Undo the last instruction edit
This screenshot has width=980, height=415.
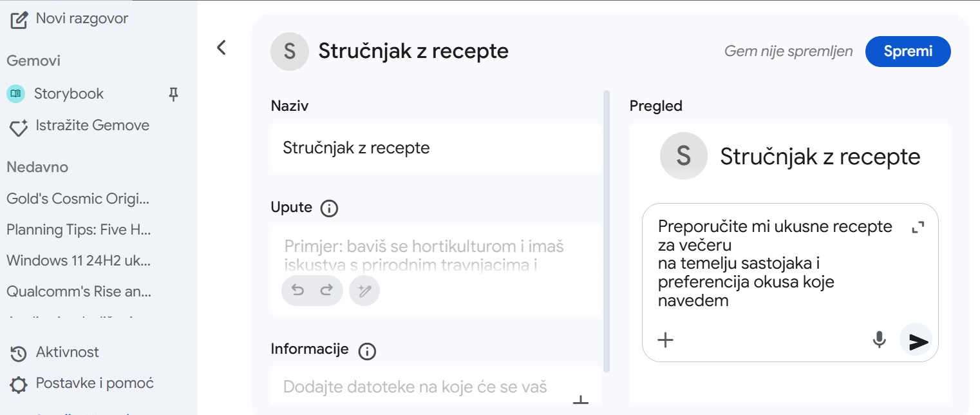(x=297, y=290)
